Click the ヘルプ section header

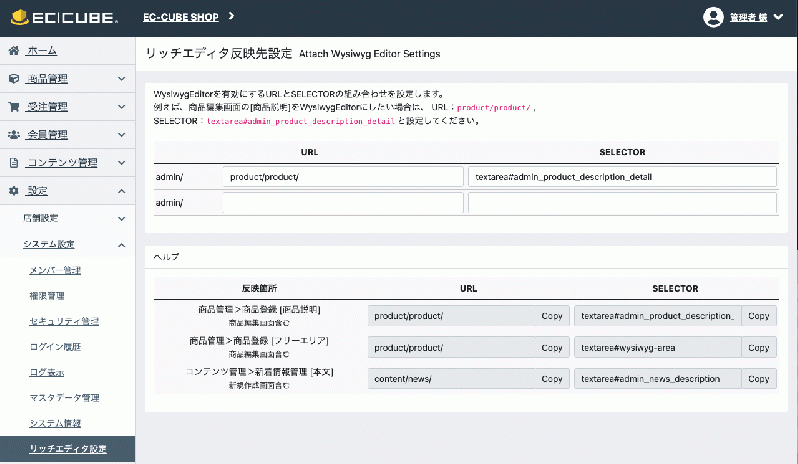pos(166,257)
